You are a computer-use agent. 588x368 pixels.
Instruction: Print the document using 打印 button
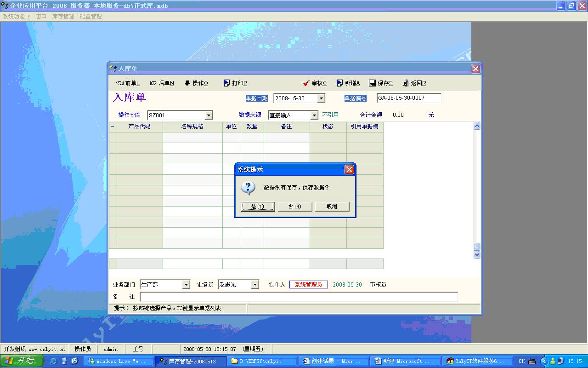(x=227, y=83)
